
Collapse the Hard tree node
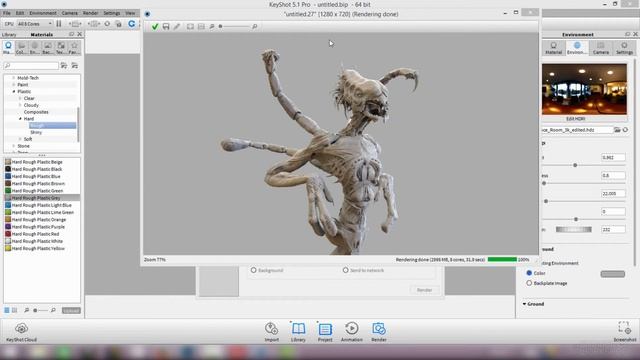pos(20,119)
